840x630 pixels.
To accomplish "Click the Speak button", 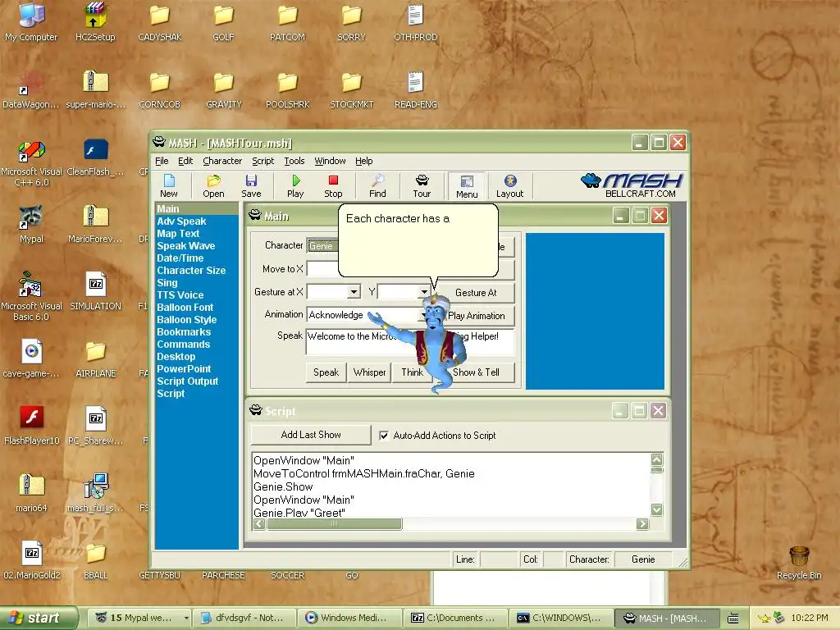I will point(326,372).
